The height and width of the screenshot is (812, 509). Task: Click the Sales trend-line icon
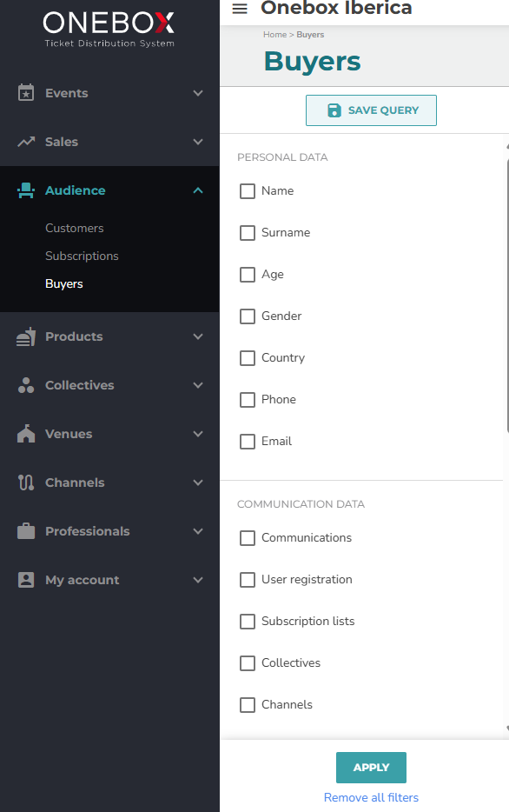pos(26,142)
